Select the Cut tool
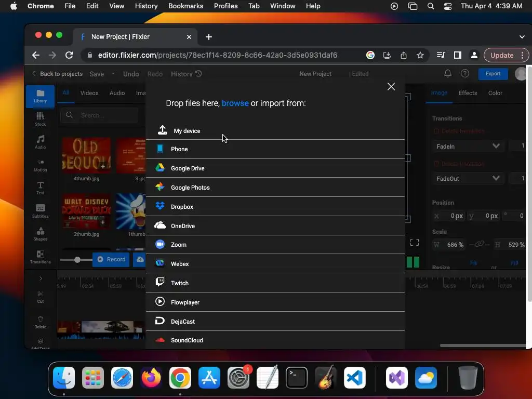 [40, 297]
